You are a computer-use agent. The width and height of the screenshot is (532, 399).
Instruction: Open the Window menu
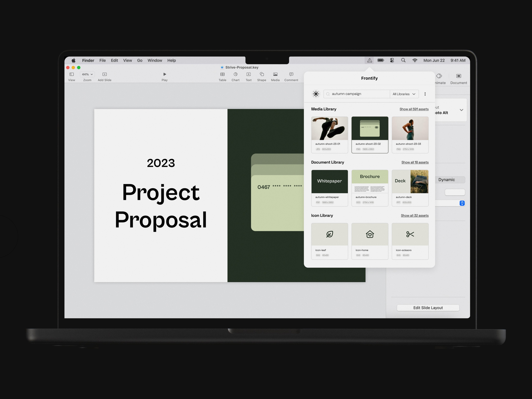pyautogui.click(x=155, y=60)
